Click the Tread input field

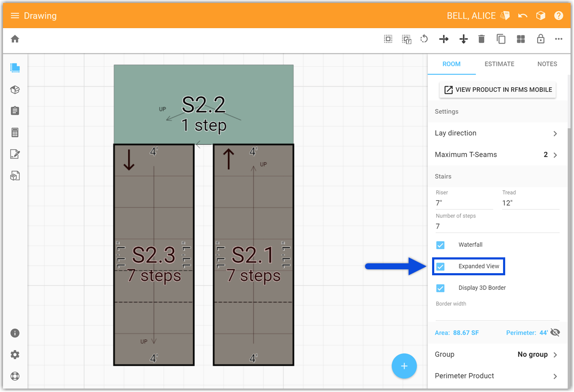[530, 203]
